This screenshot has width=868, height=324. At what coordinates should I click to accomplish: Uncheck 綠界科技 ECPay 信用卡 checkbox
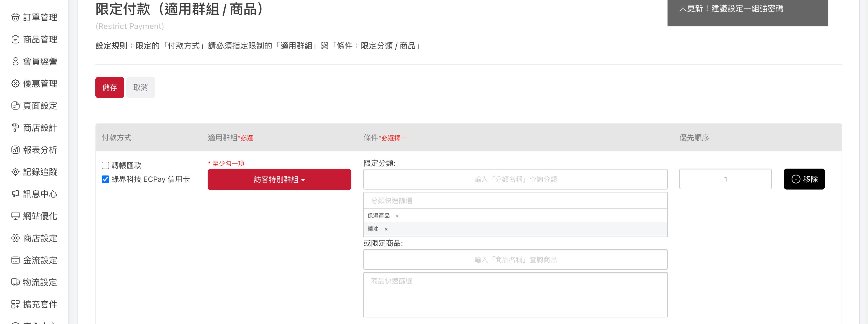105,179
